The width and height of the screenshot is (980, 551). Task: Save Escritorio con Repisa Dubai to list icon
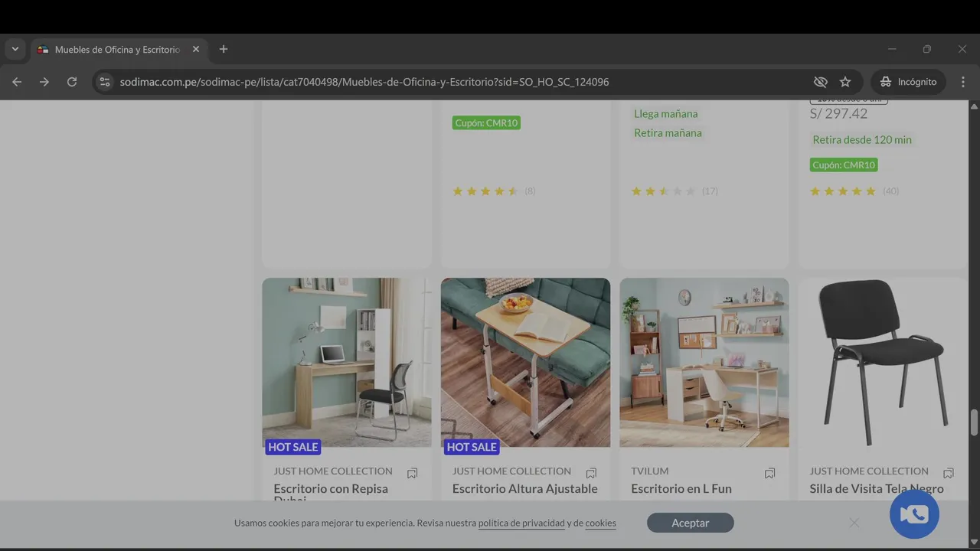coord(413,473)
